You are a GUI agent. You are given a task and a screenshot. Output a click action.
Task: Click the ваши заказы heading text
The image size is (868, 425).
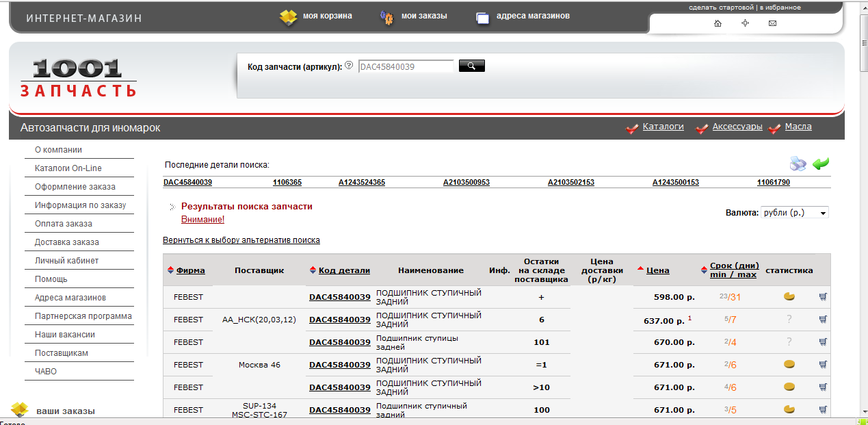click(66, 411)
